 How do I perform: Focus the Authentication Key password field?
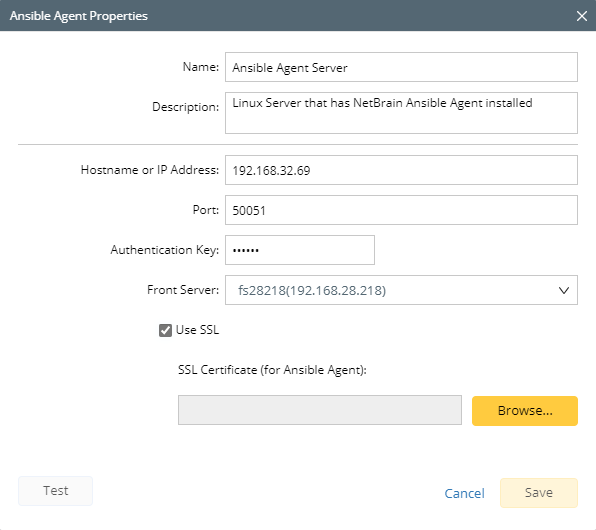click(x=300, y=250)
